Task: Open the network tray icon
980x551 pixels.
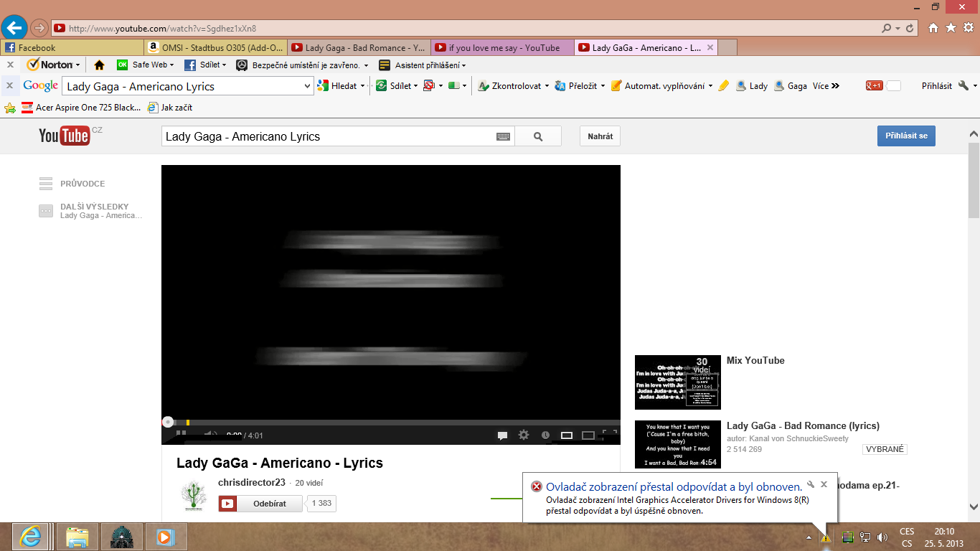Action: click(x=865, y=537)
